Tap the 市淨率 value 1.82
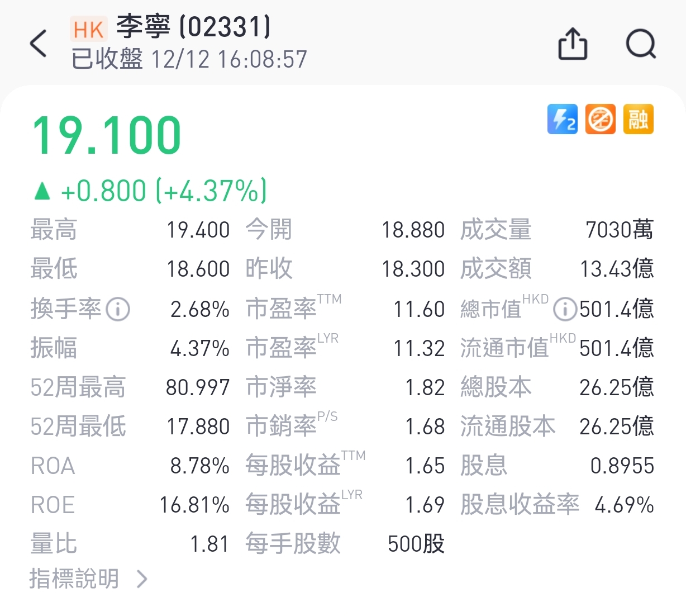The image size is (686, 616). pos(425,387)
